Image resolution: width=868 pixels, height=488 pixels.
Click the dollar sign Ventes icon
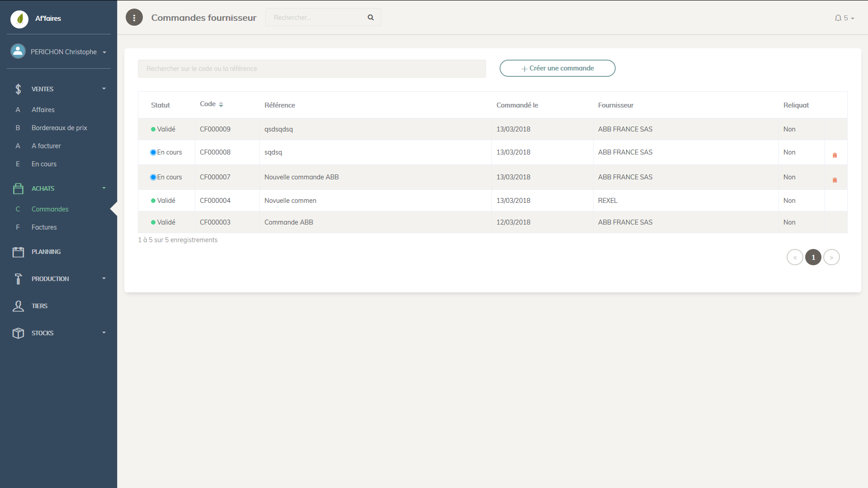click(18, 89)
